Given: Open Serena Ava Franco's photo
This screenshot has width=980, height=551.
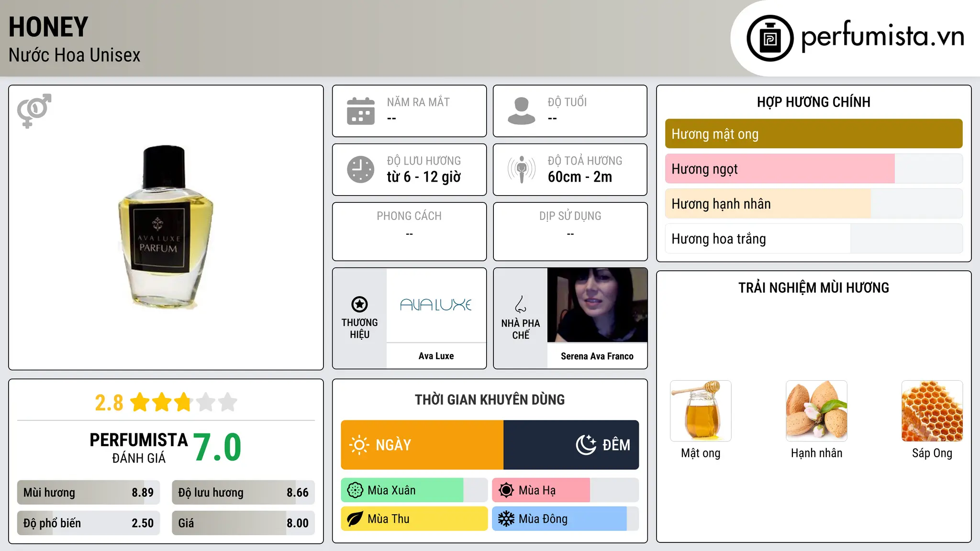Looking at the screenshot, I should click(x=597, y=305).
